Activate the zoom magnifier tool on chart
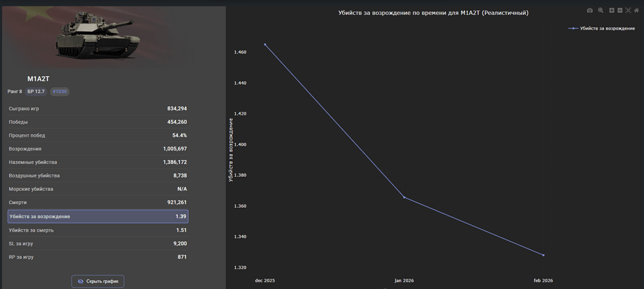This screenshot has width=644, height=289. pos(601,10)
